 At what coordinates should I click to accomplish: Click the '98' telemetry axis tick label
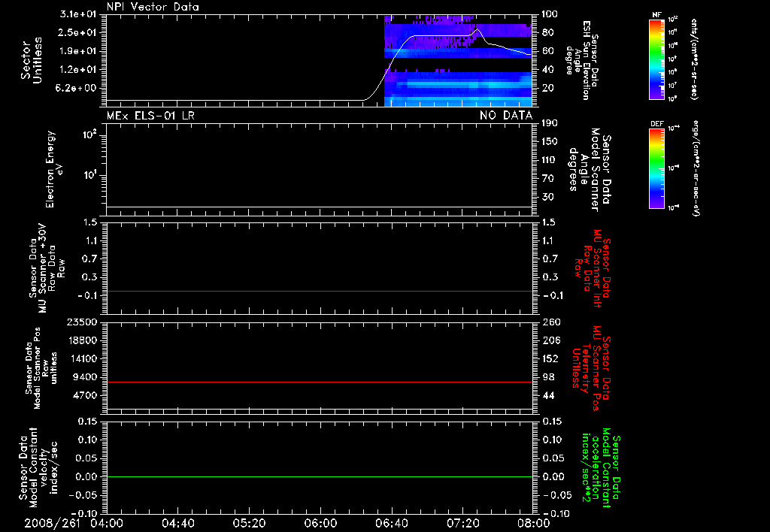coord(547,377)
